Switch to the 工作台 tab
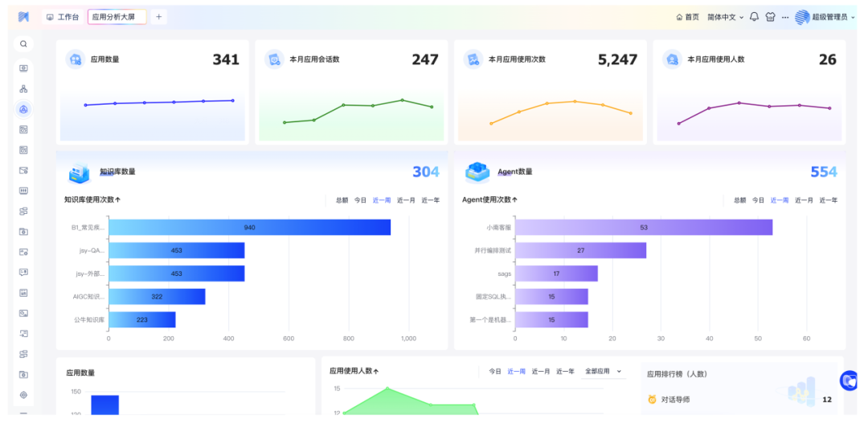The image size is (868, 428). coord(63,17)
